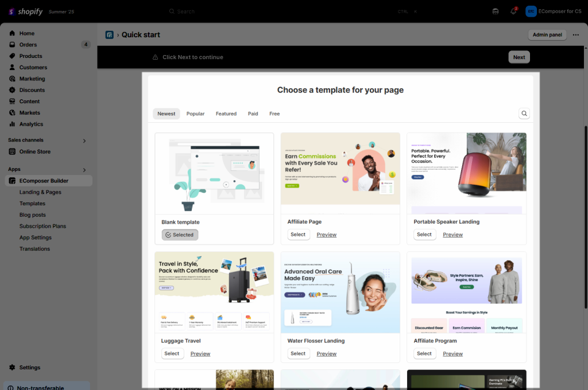The height and width of the screenshot is (390, 588).
Task: Click the EComposer Builder sidebar icon
Action: [12, 181]
